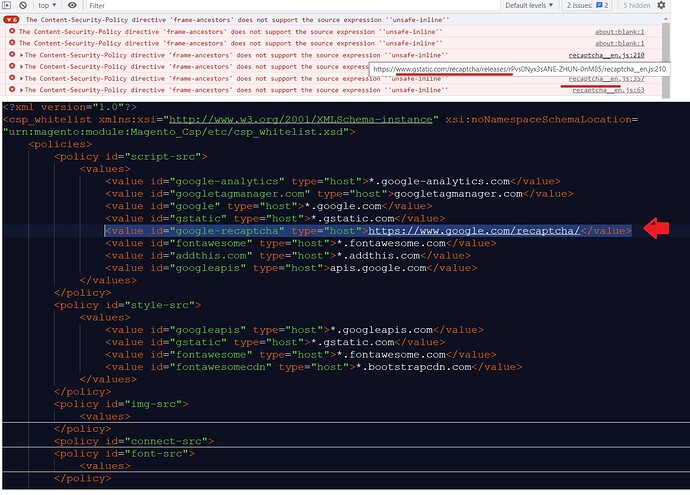Click the apis.google.com value line

click(291, 268)
